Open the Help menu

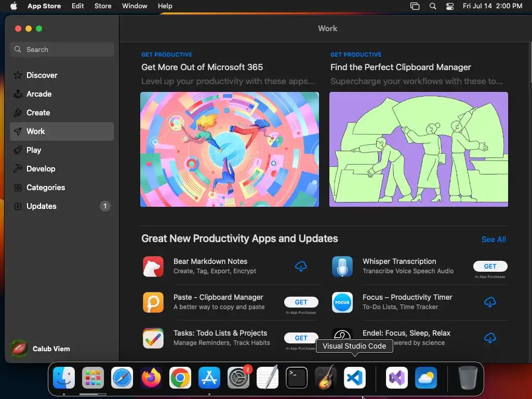(x=165, y=6)
